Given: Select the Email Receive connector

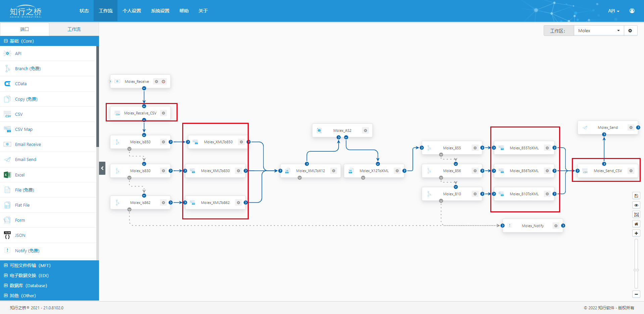Looking at the screenshot, I should 48,144.
